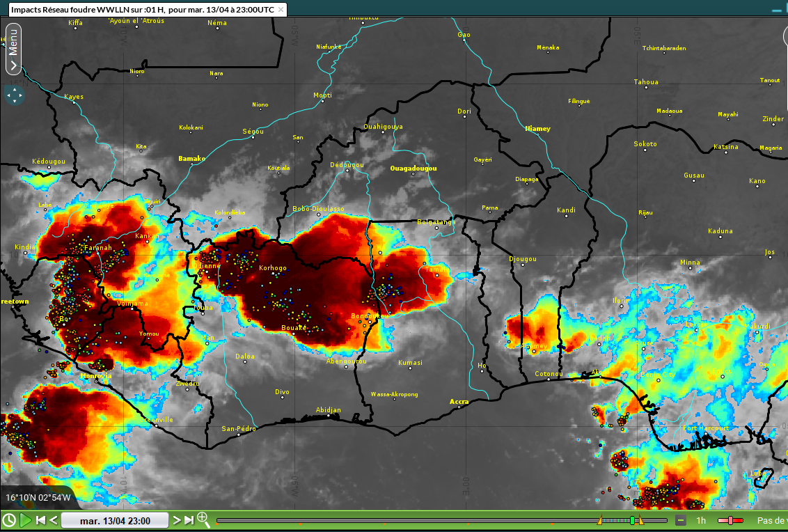Click the San-Pédro city label on the map
Screen dimensions: 788x532
(x=239, y=429)
